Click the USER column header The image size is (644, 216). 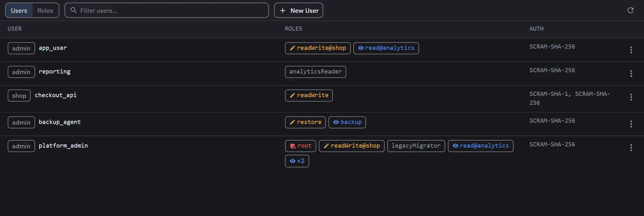[x=15, y=29]
